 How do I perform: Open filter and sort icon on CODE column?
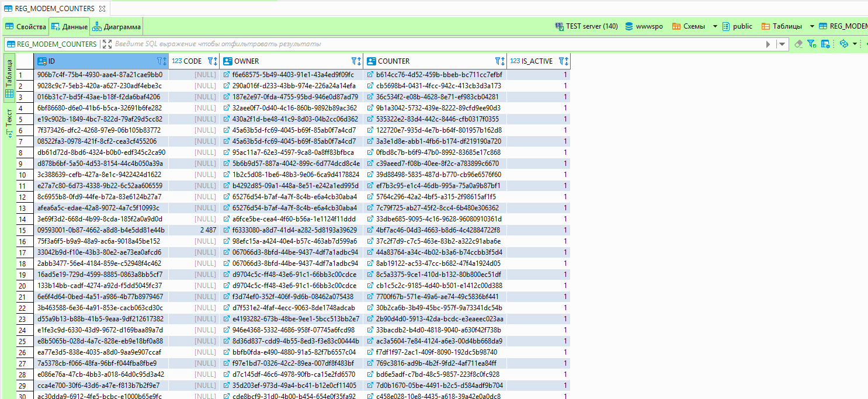(x=213, y=61)
